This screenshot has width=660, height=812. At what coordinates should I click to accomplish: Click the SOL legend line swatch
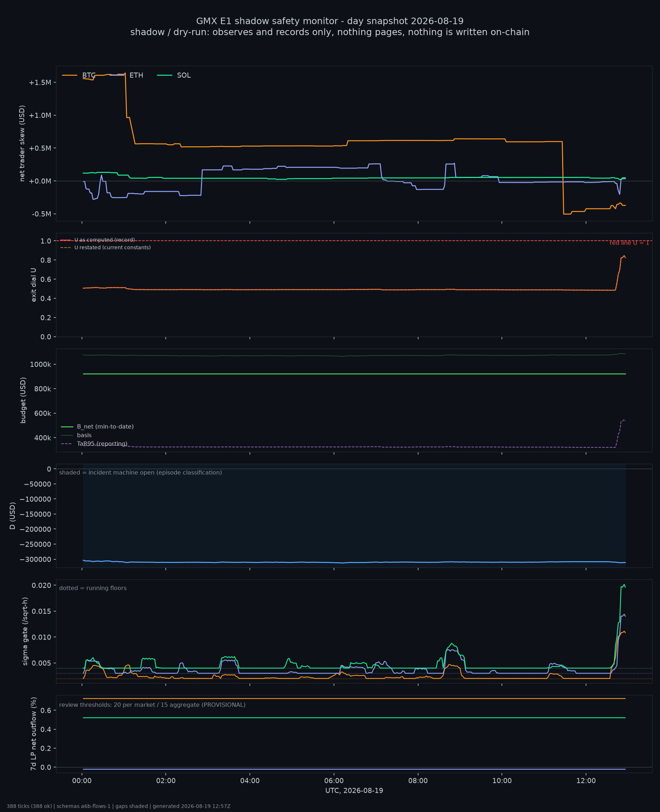pos(165,75)
